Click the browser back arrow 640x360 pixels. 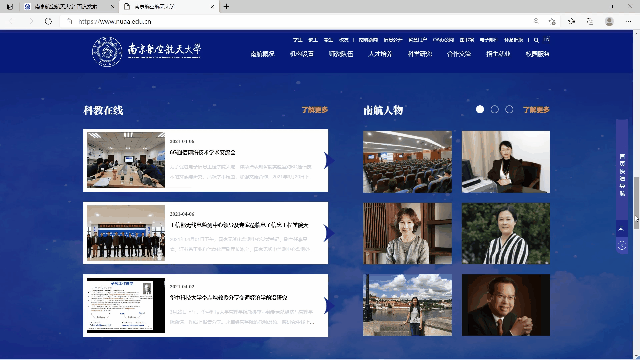(x=11, y=21)
